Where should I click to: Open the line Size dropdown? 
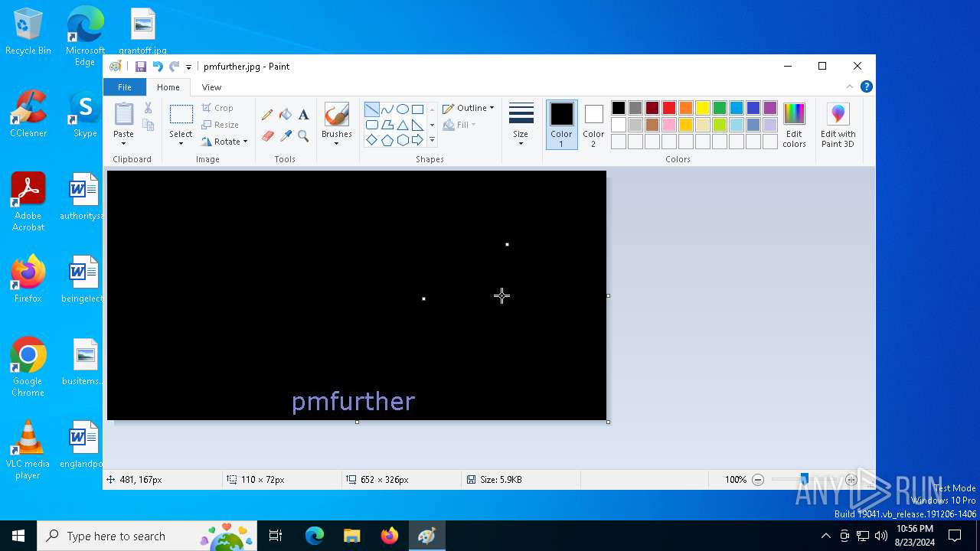pos(521,125)
